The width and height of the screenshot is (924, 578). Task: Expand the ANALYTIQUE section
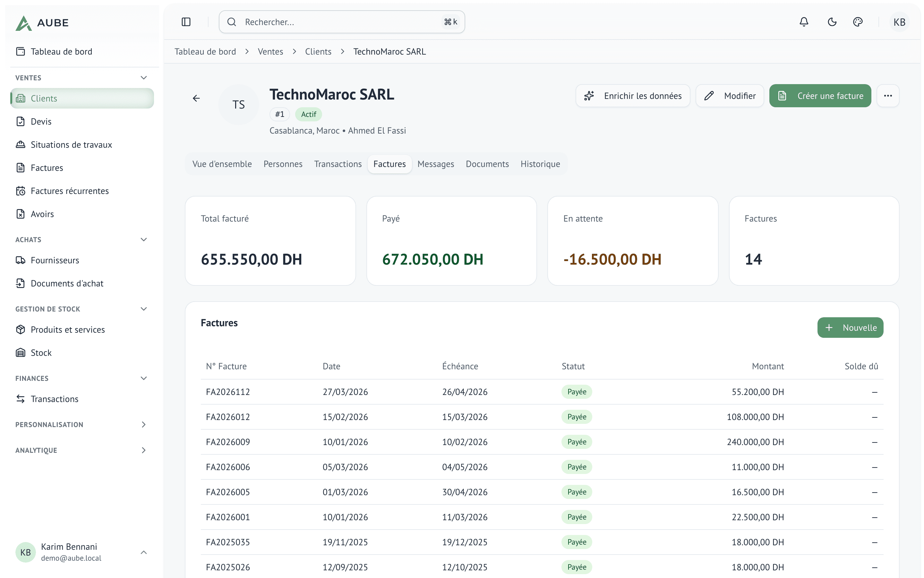coord(143,450)
